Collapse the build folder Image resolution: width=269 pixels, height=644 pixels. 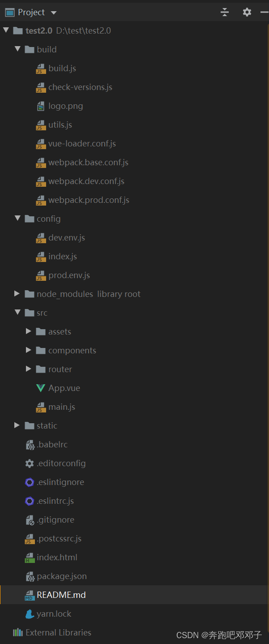pyautogui.click(x=17, y=49)
